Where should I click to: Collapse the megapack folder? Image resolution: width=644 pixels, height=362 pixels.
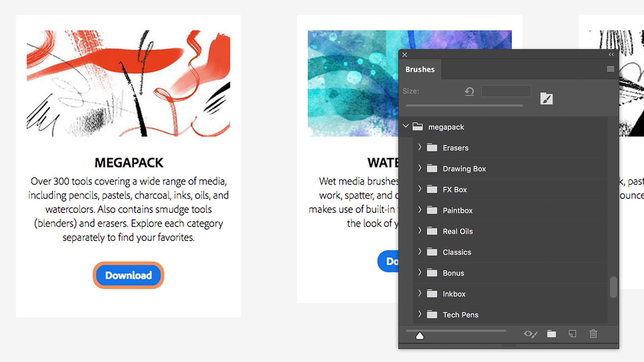click(406, 126)
